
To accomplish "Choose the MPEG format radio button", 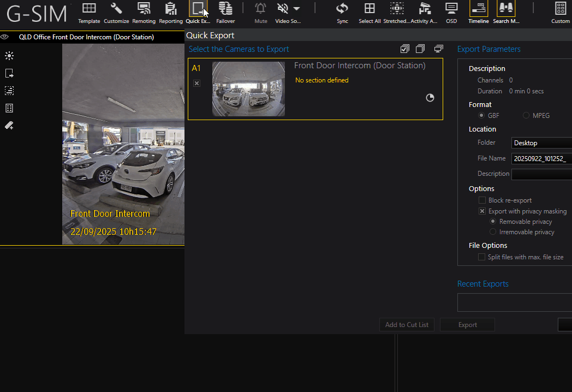I will [526, 116].
